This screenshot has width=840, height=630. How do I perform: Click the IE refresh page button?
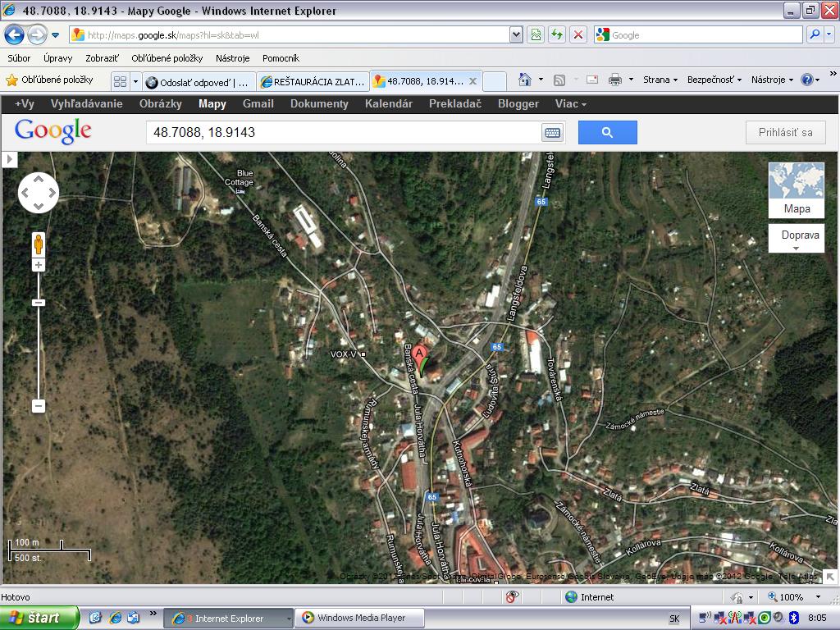tap(557, 35)
